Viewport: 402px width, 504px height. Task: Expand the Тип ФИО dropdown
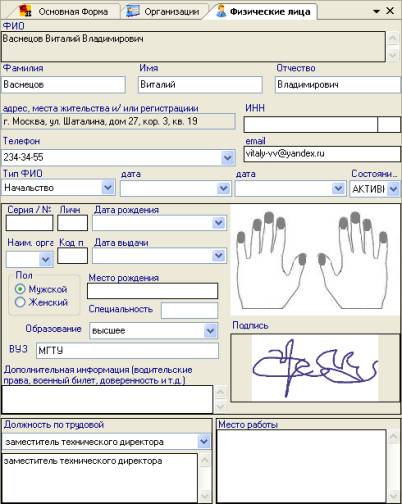(108, 188)
